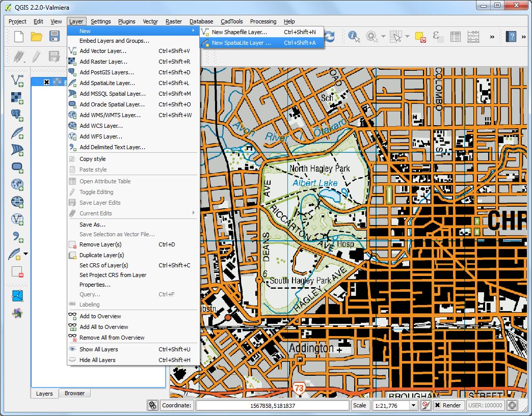This screenshot has width=532, height=416.
Task: Select Duplicate Layer(s) menu entry
Action: (x=133, y=255)
